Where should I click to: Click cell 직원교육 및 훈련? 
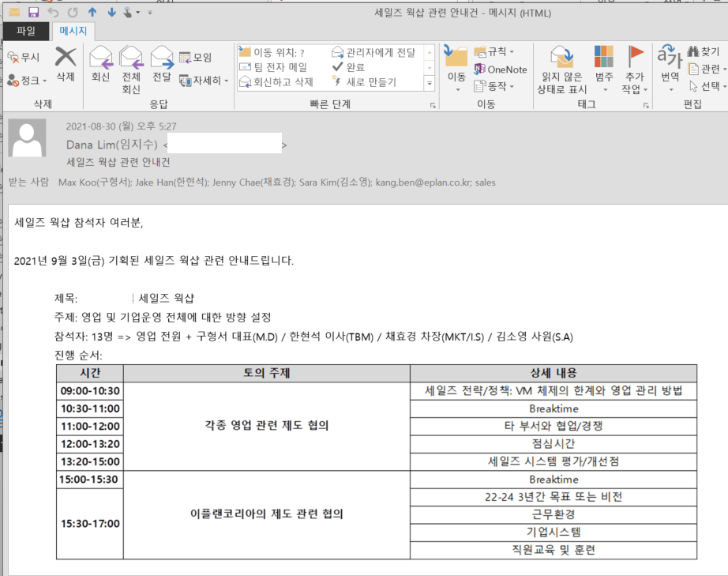pyautogui.click(x=554, y=550)
